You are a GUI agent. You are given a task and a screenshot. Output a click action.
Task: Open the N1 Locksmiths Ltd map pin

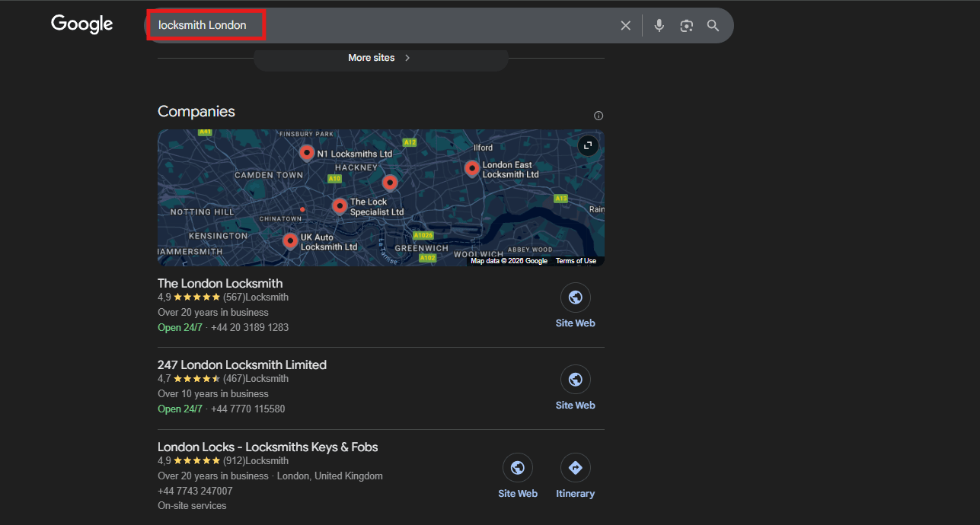(307, 152)
